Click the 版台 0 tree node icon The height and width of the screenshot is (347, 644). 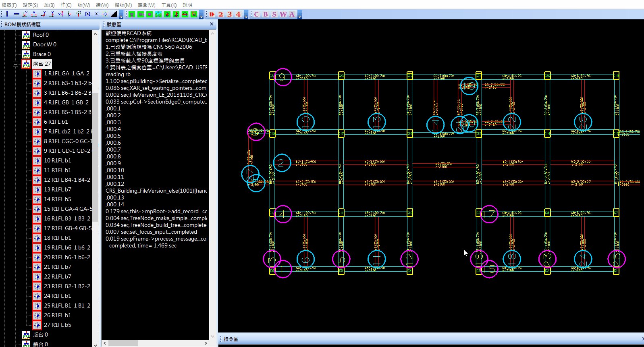tap(26, 335)
